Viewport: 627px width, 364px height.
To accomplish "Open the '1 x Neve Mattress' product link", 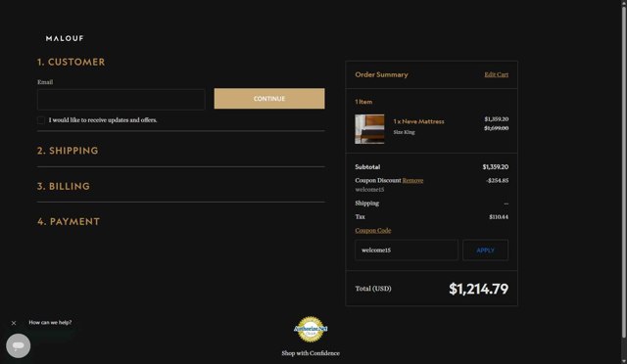I will tap(418, 121).
